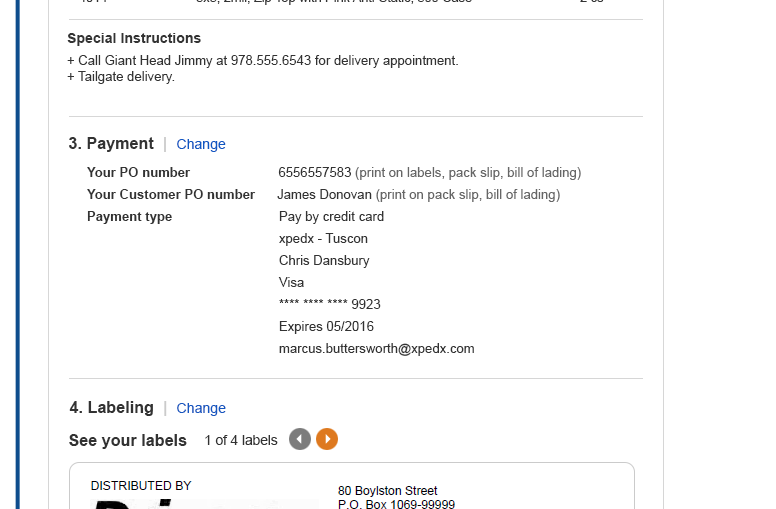Click the marcus.buttersworth@xpedx.com email address
This screenshot has height=509, width=776.
(x=377, y=349)
